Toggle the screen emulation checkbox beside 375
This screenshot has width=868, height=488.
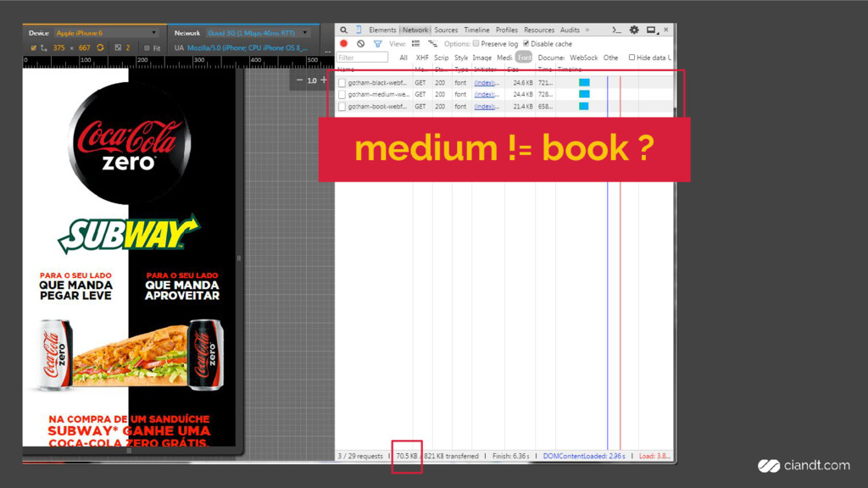pyautogui.click(x=33, y=48)
